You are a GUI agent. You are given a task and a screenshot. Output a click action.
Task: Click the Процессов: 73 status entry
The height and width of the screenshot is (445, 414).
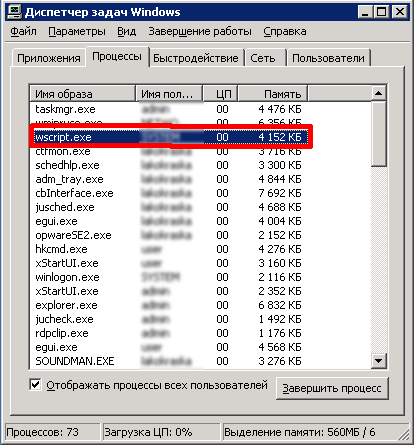[x=53, y=432]
